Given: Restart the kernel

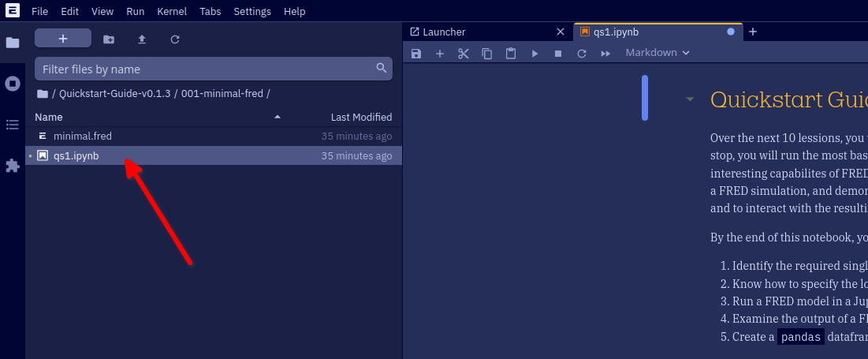Looking at the screenshot, I should (x=582, y=53).
